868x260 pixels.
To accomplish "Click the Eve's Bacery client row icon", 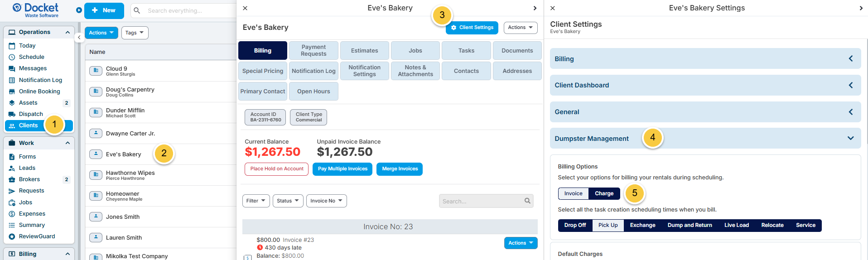I will click(96, 154).
